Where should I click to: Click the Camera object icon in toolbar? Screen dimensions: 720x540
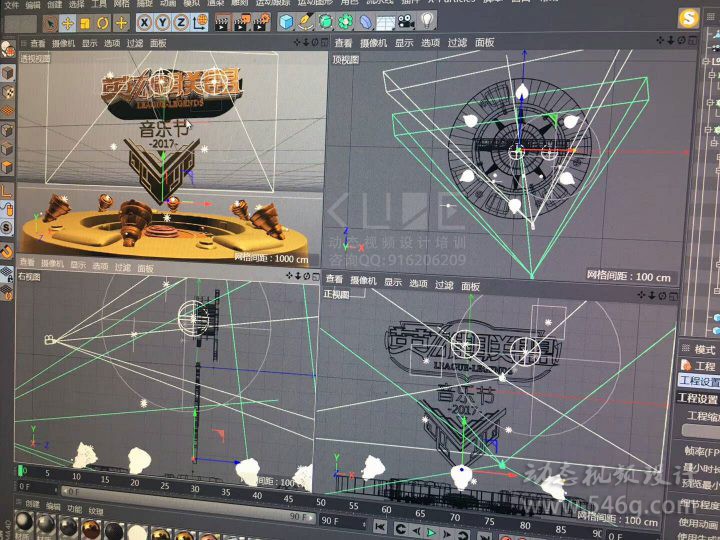pos(405,20)
